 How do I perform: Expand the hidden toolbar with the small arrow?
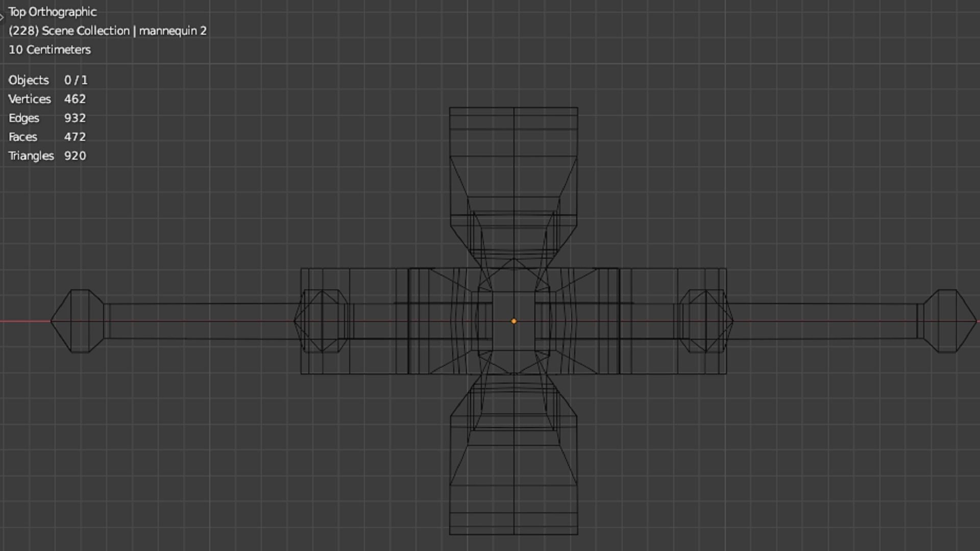pos(2,17)
